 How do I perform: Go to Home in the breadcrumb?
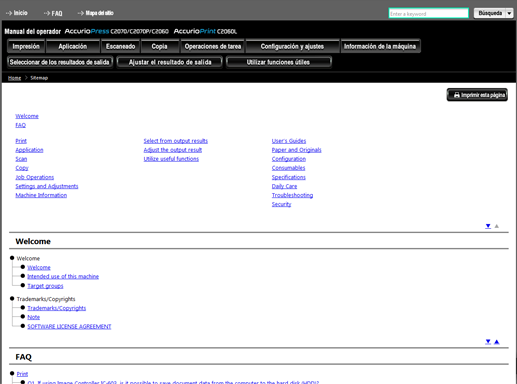coord(14,78)
